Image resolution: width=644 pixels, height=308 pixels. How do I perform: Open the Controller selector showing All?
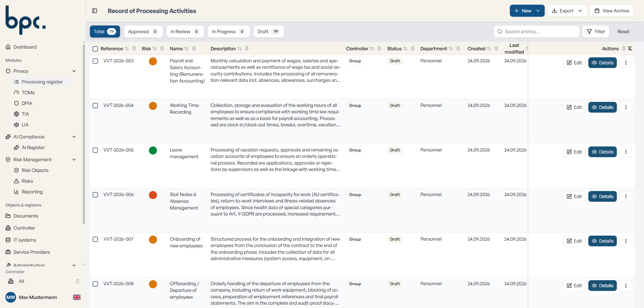pyautogui.click(x=43, y=281)
